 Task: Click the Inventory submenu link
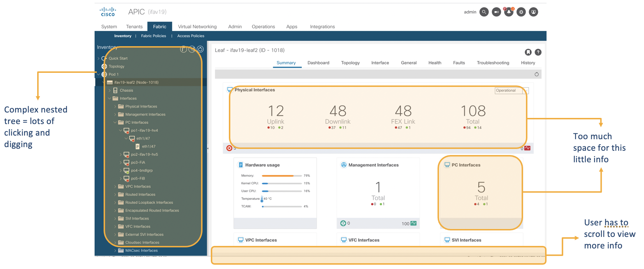click(x=123, y=36)
